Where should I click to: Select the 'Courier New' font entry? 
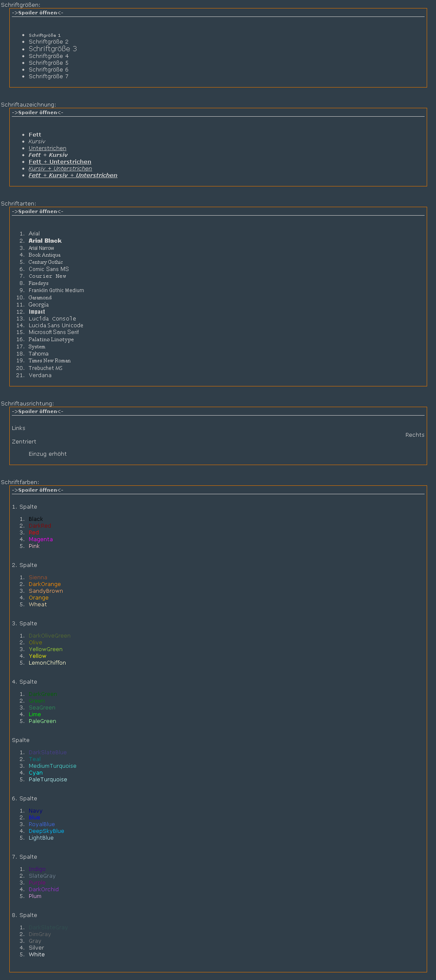tap(47, 276)
